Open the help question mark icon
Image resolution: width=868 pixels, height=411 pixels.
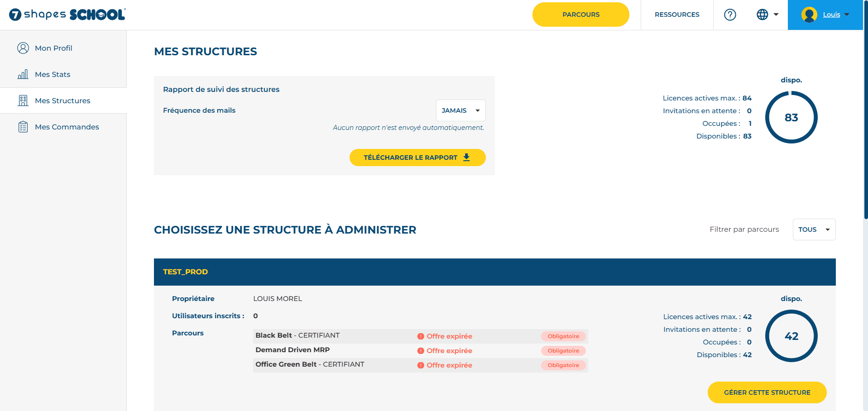coord(730,14)
